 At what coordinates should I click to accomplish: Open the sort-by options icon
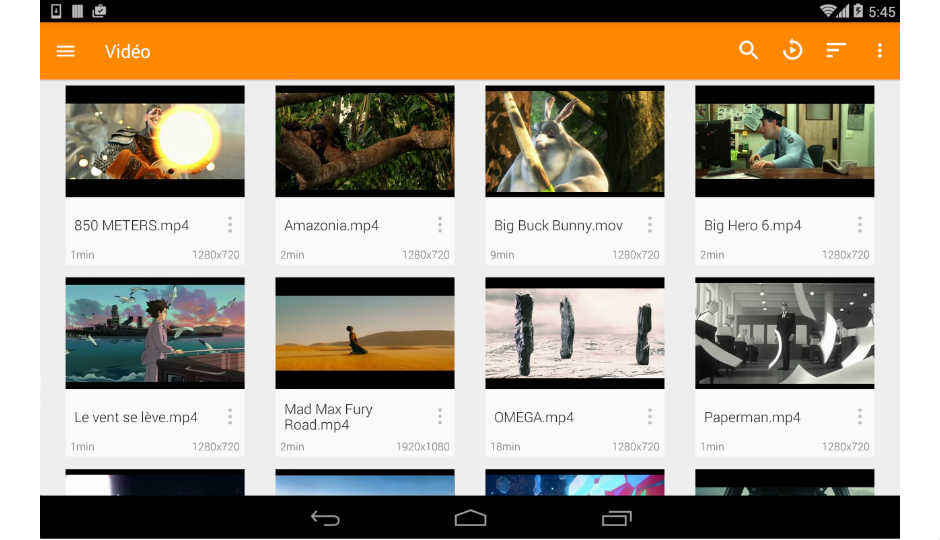(x=836, y=50)
